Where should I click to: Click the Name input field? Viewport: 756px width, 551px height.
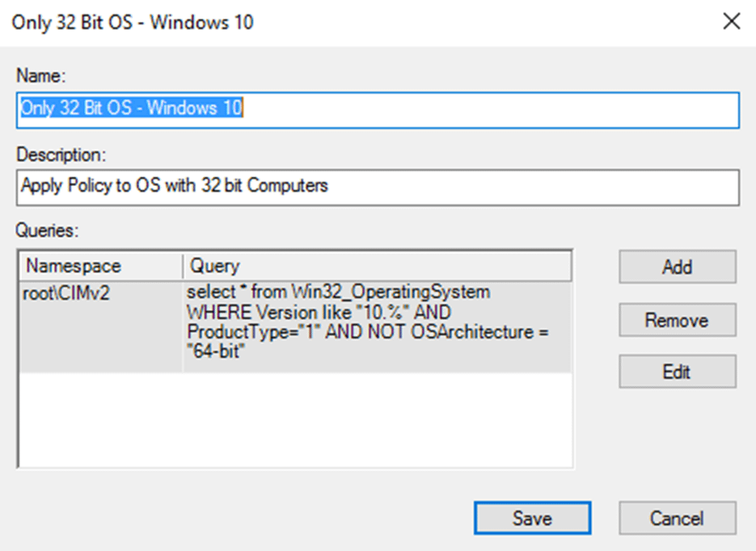pyautogui.click(x=378, y=111)
